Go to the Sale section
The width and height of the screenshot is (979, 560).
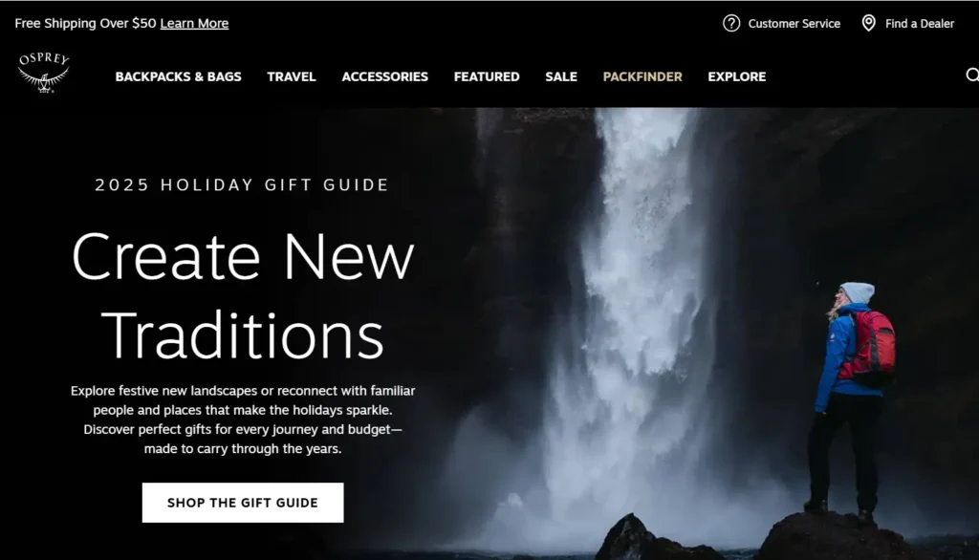click(x=560, y=76)
